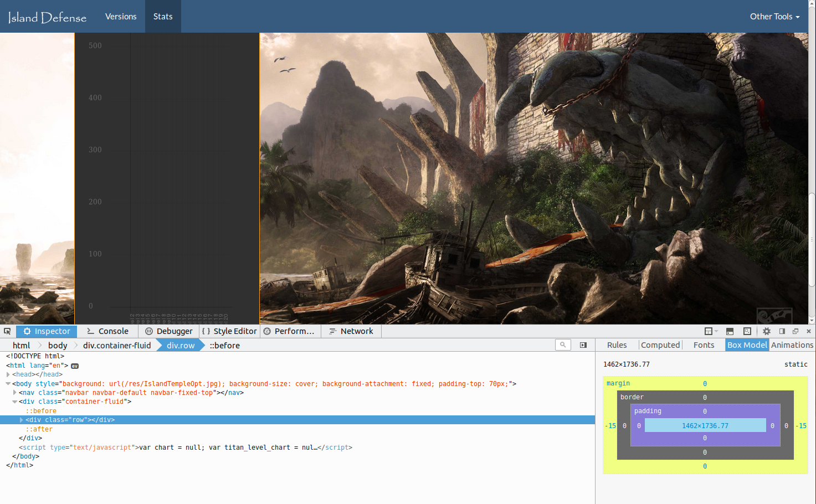The image size is (816, 504).
Task: Select the script element line
Action: click(186, 448)
